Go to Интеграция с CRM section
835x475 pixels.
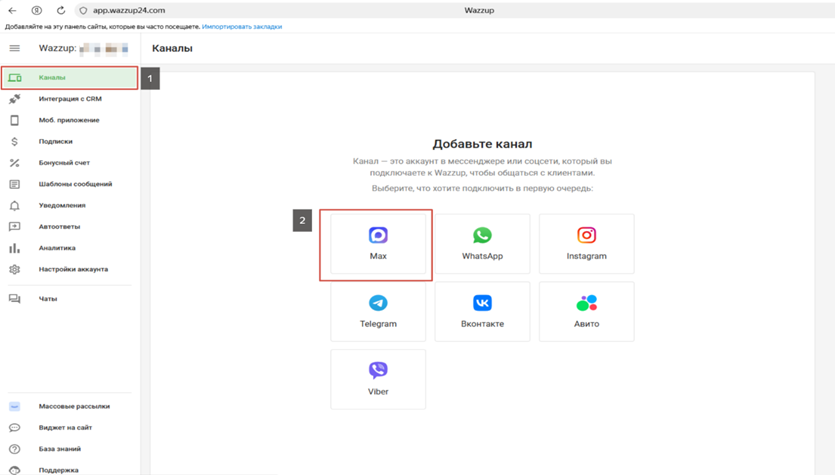coord(69,99)
